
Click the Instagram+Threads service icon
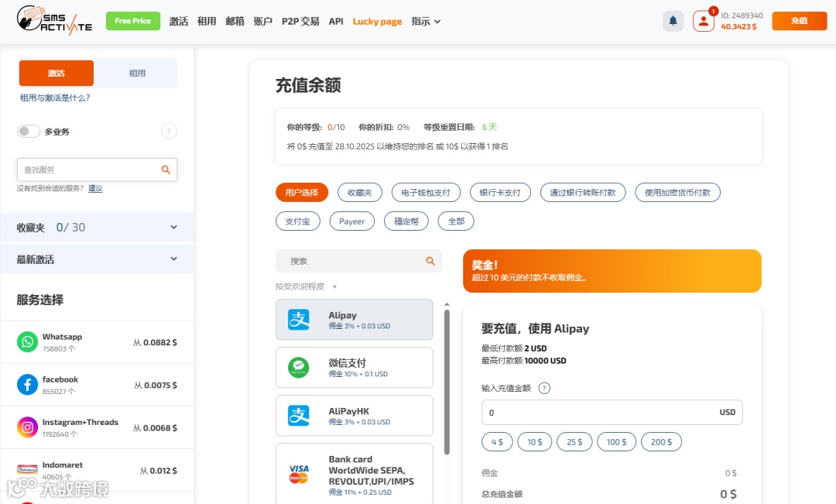(x=27, y=427)
